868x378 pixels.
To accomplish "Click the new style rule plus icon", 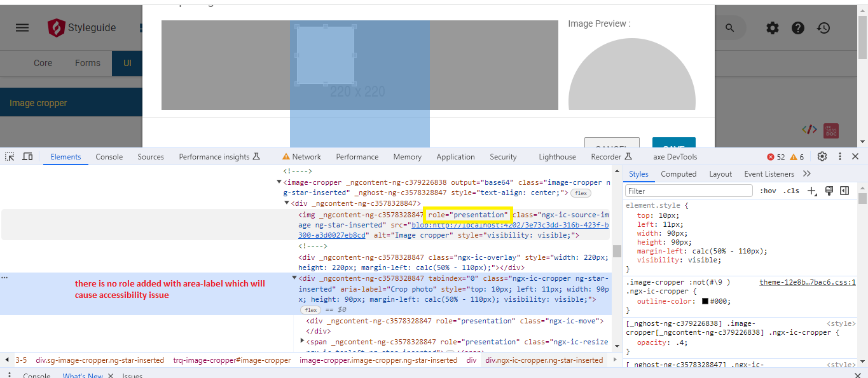I will coord(811,191).
